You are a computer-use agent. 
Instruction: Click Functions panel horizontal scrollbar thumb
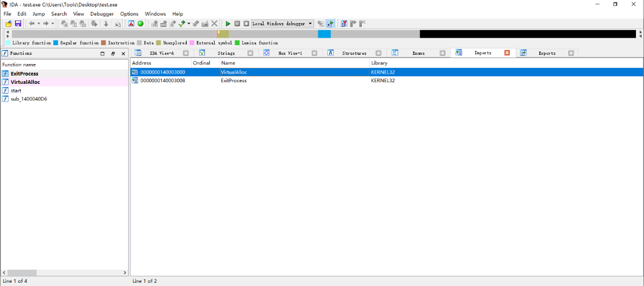21,273
